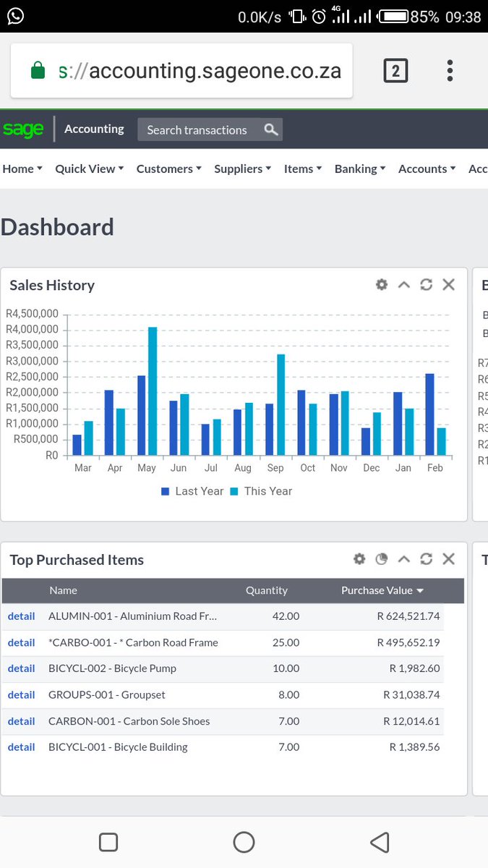Click the Top Purchased Items widget title
The image size is (488, 868).
point(77,560)
